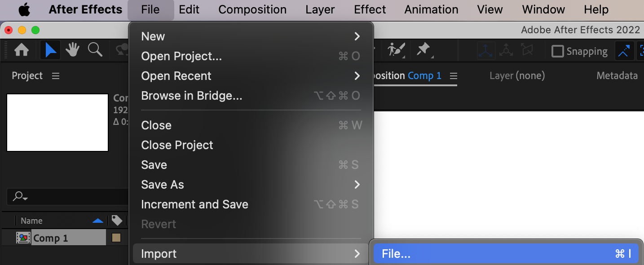Expand the Open Recent submenu

click(251, 76)
